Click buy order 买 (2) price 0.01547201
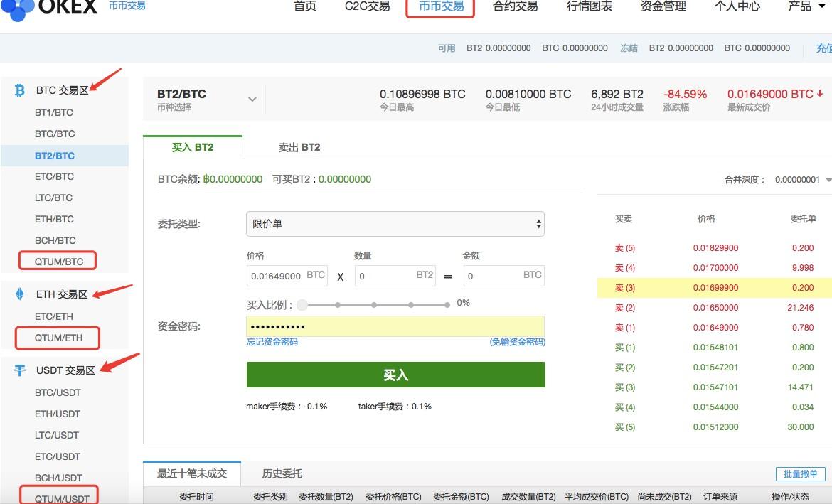Viewport: 832px width, 504px height. pos(716,367)
